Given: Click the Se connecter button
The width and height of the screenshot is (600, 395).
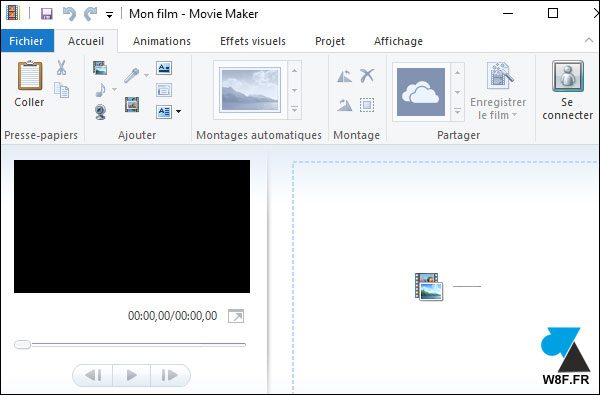Looking at the screenshot, I should (567, 90).
